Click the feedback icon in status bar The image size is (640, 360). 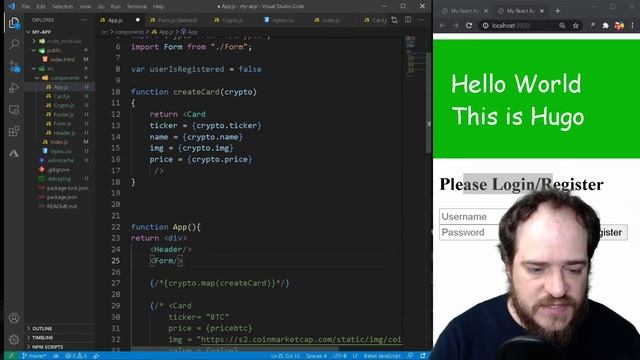point(410,356)
